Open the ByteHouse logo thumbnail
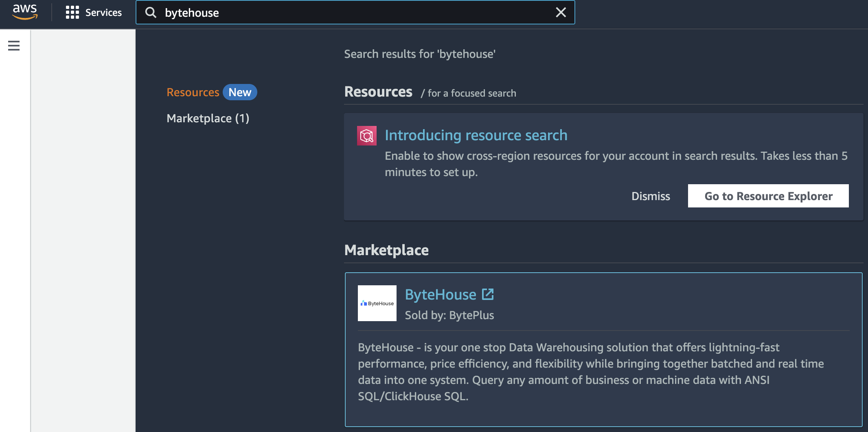 [377, 303]
